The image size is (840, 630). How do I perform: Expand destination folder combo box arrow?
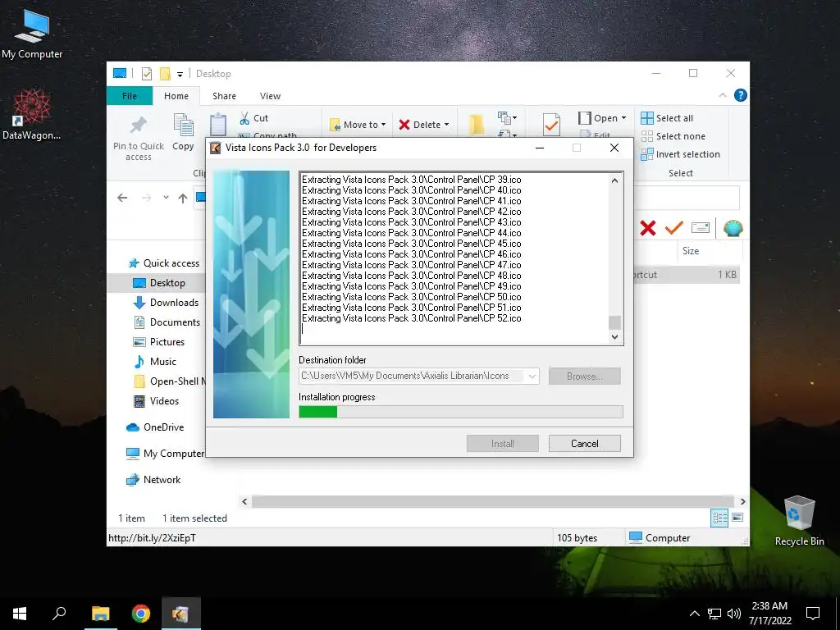pos(532,376)
